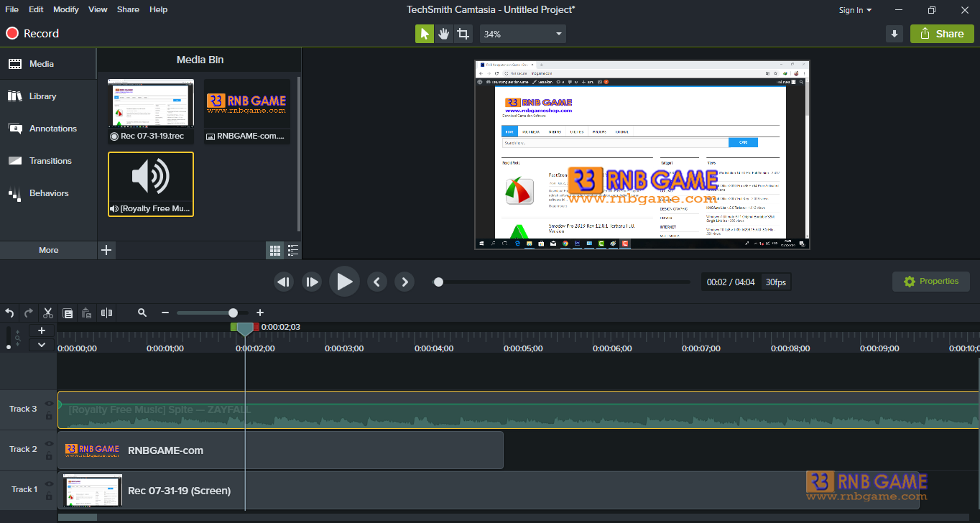Cut the selected clip with the scissors

pos(48,313)
